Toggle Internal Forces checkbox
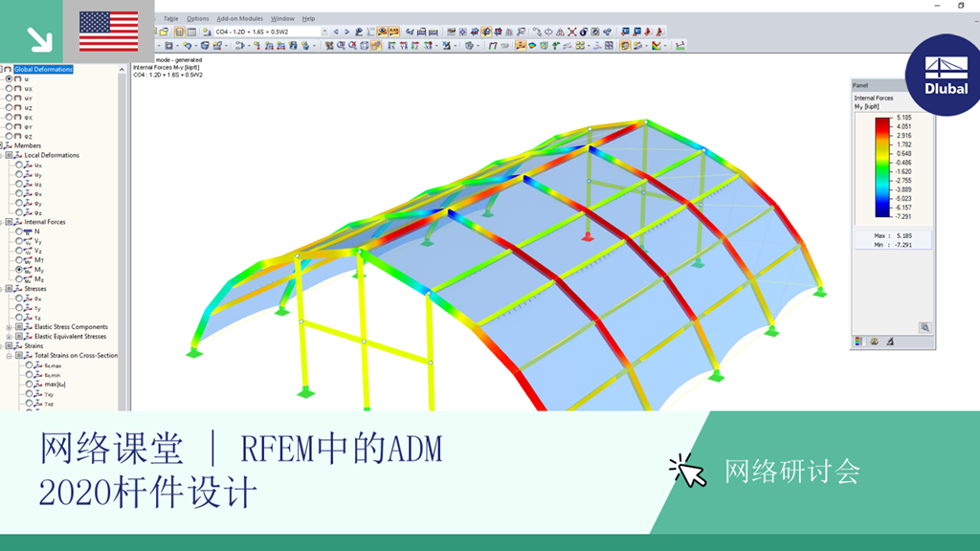 [x=9, y=222]
